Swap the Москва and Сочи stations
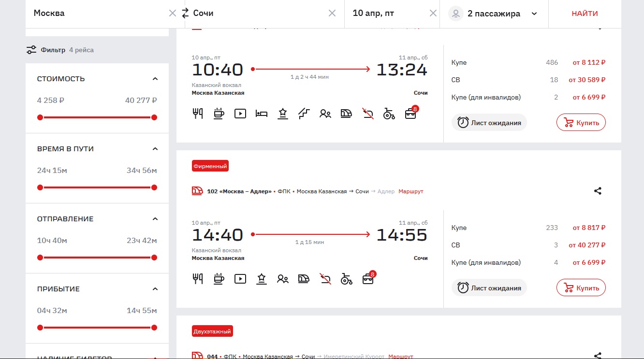The width and height of the screenshot is (644, 359). coord(185,14)
